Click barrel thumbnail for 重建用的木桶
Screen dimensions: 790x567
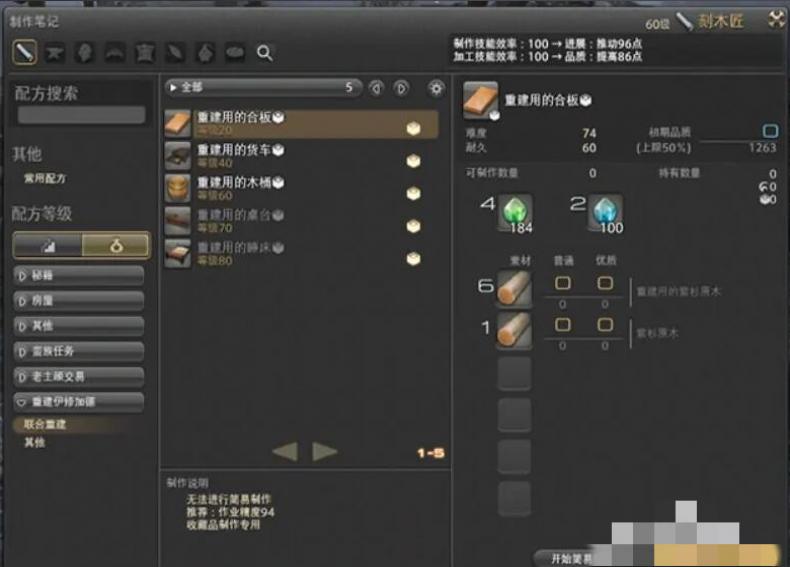178,188
